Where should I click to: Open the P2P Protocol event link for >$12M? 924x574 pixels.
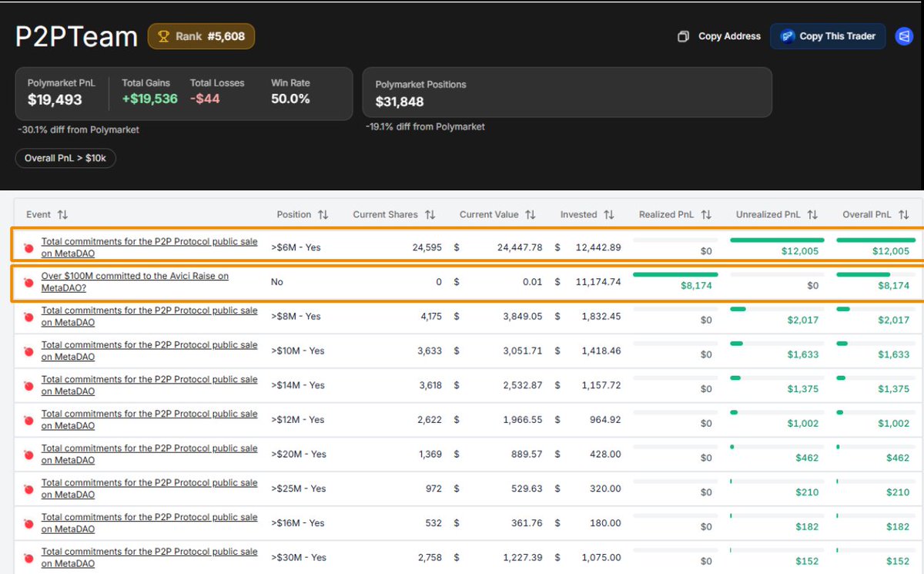coord(149,420)
